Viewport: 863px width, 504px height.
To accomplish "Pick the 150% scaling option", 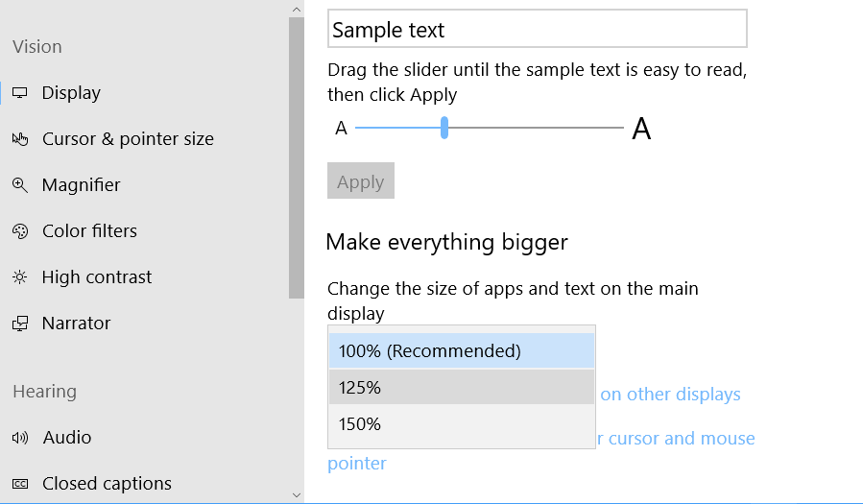I will [x=462, y=424].
